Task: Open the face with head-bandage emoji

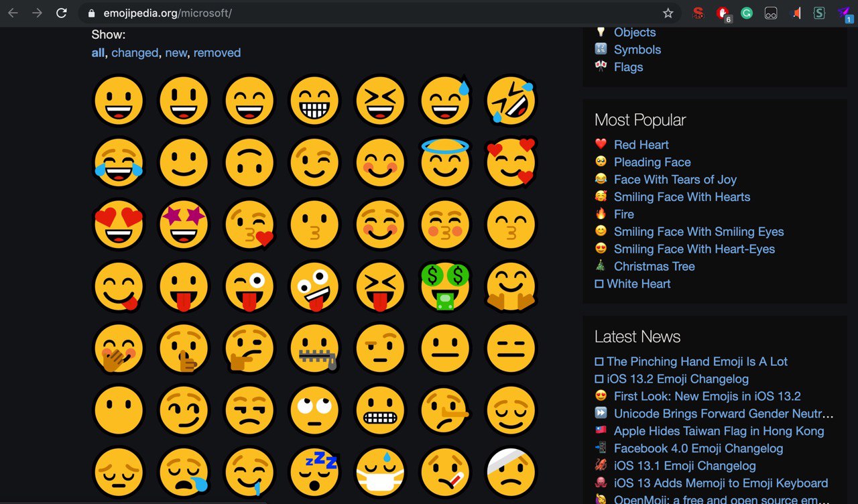Action: [x=511, y=472]
